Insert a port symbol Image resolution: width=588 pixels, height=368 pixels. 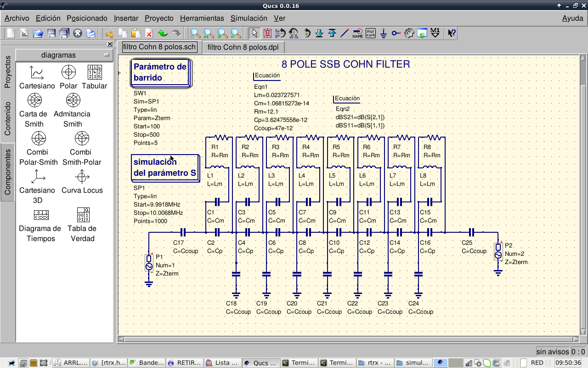[x=396, y=33]
